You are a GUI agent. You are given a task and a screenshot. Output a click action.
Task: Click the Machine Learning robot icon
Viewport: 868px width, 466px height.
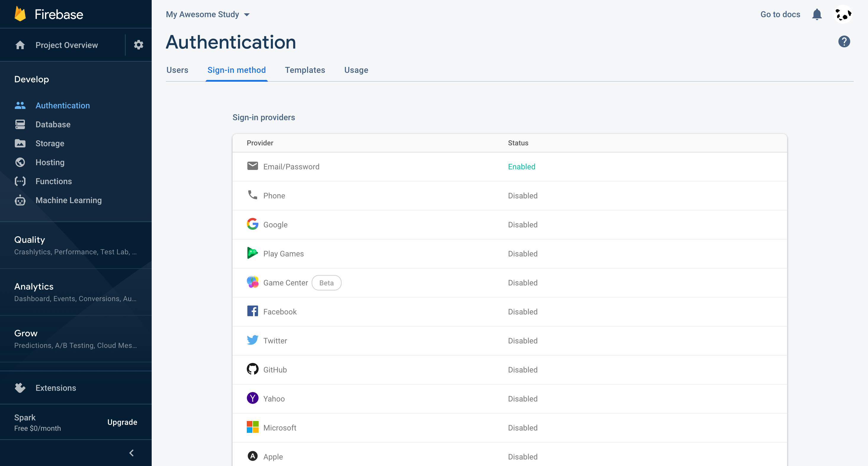(20, 200)
